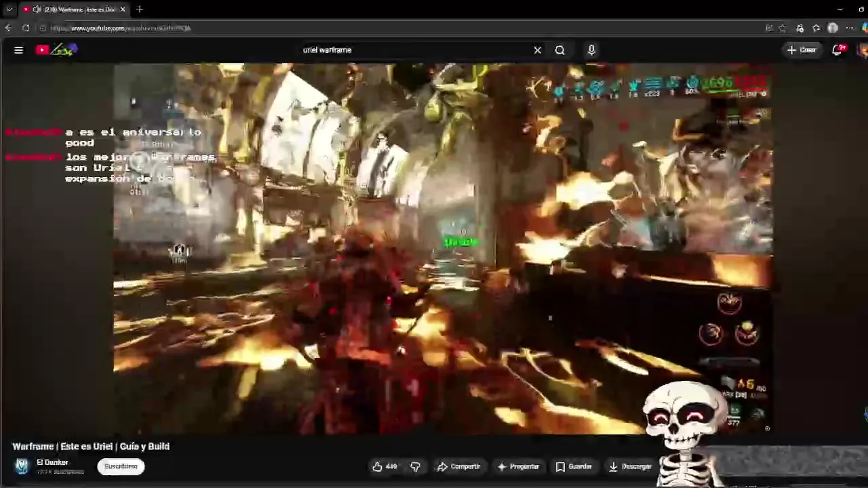Click the Preguntar button
This screenshot has width=868, height=488.
point(518,466)
